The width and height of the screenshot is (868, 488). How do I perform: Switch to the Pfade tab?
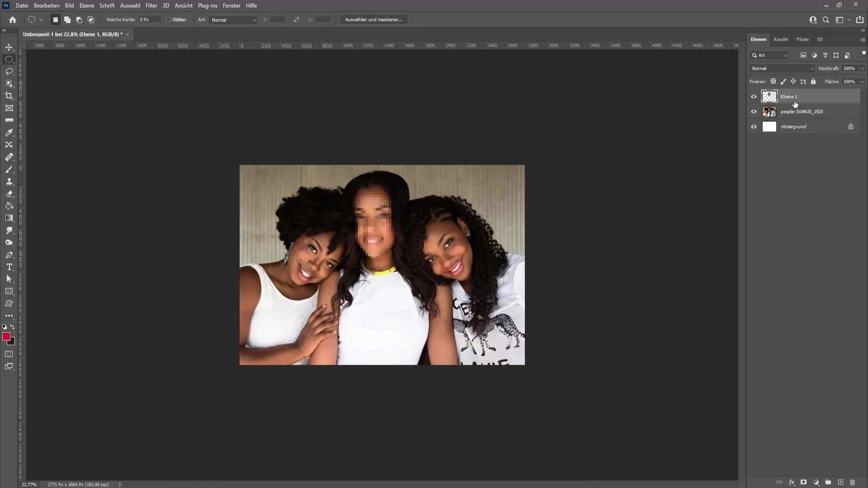pyautogui.click(x=802, y=39)
